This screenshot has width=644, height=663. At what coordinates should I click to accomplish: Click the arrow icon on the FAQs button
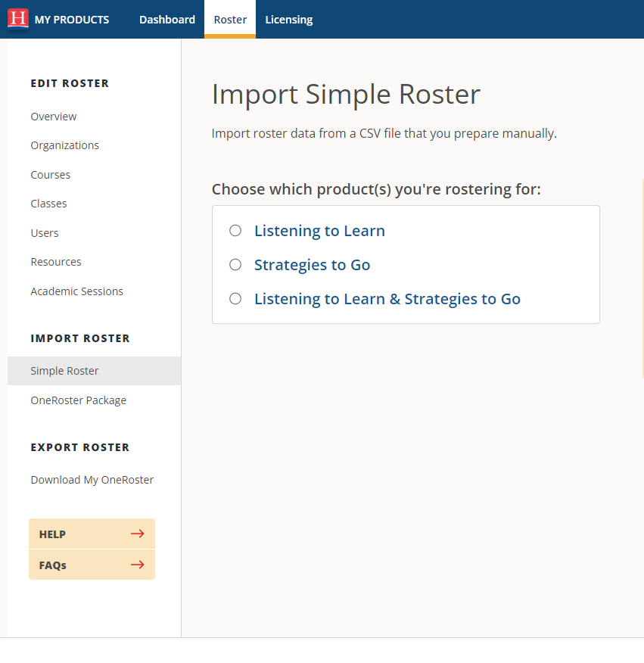click(136, 565)
